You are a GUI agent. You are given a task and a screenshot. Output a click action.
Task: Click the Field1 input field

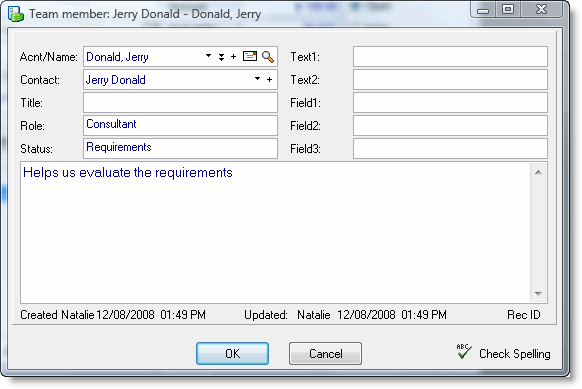tap(450, 102)
